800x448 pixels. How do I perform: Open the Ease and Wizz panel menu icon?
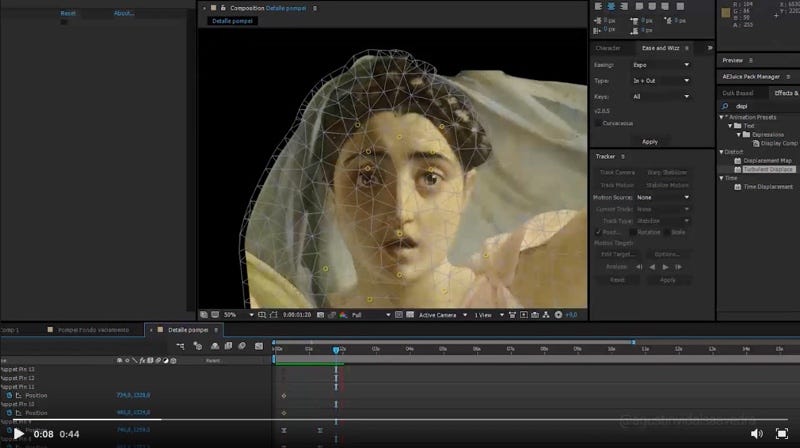tap(687, 48)
